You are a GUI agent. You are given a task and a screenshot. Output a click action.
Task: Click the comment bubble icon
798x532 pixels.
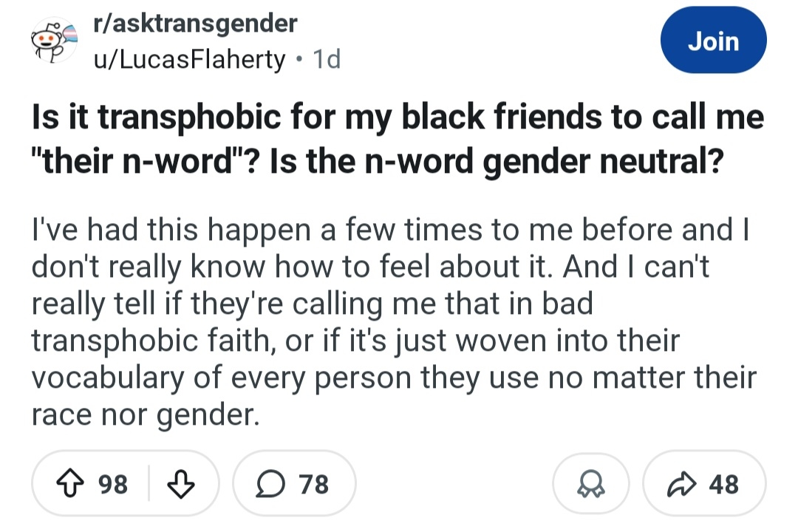(270, 484)
